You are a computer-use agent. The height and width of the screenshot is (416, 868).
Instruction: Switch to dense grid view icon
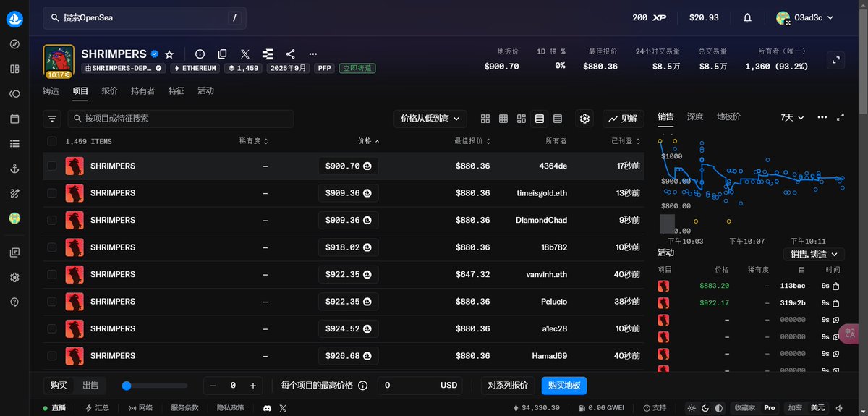503,119
